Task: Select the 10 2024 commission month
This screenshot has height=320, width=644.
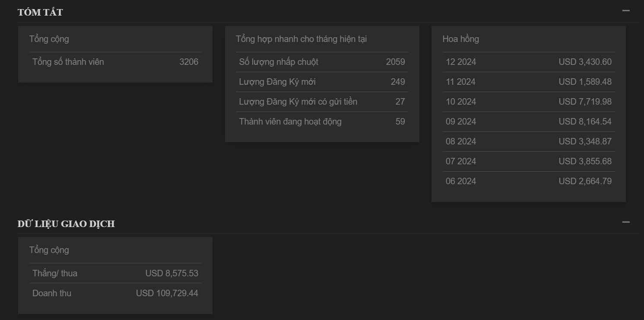Action: click(x=461, y=102)
